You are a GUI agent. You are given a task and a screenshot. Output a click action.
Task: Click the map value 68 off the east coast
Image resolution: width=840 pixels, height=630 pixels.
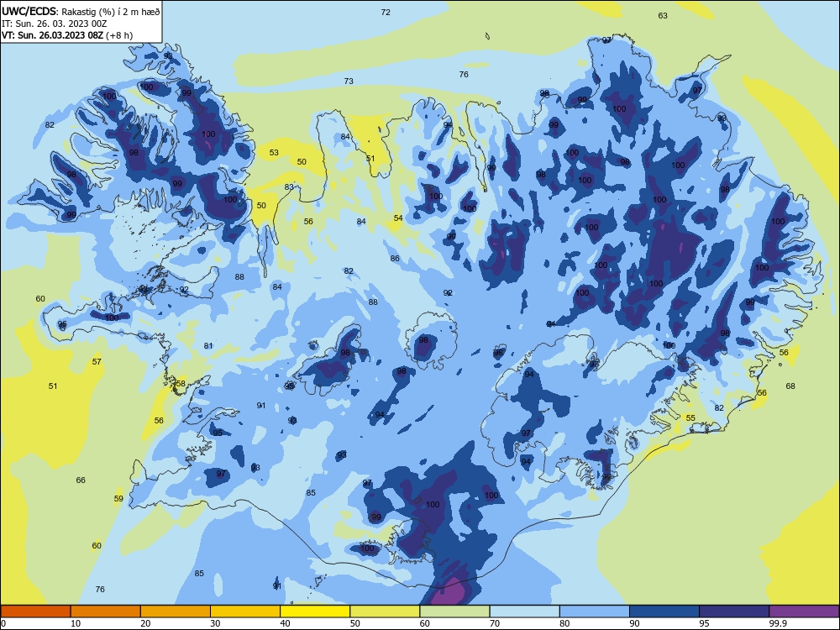pyautogui.click(x=790, y=386)
